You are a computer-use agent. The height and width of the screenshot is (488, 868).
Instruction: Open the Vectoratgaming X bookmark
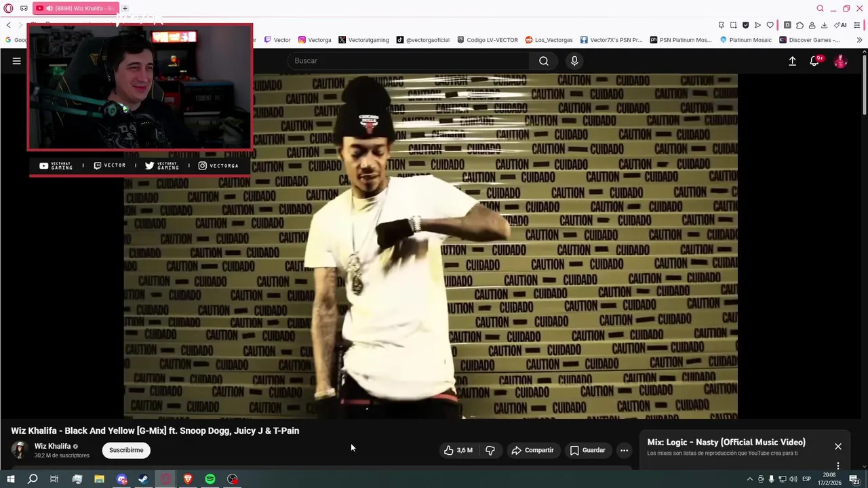(x=363, y=40)
